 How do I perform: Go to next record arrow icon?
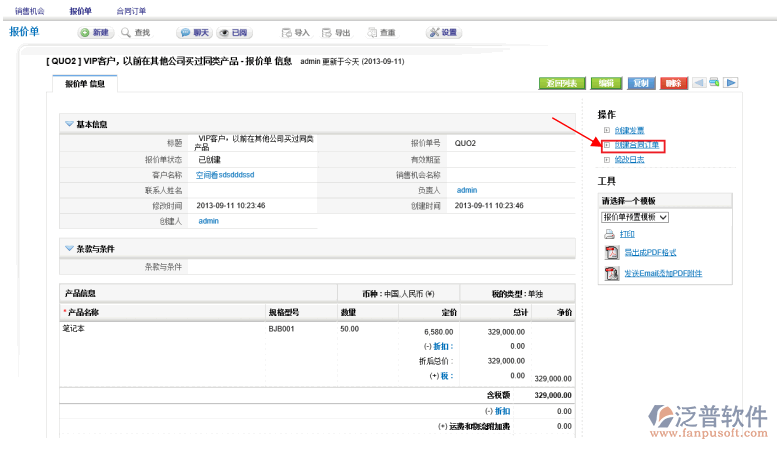click(731, 83)
